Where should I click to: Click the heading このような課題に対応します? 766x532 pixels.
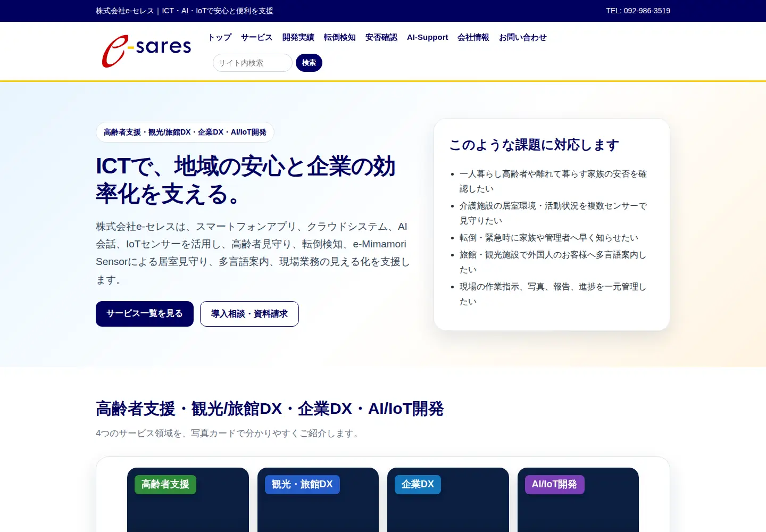coord(534,145)
